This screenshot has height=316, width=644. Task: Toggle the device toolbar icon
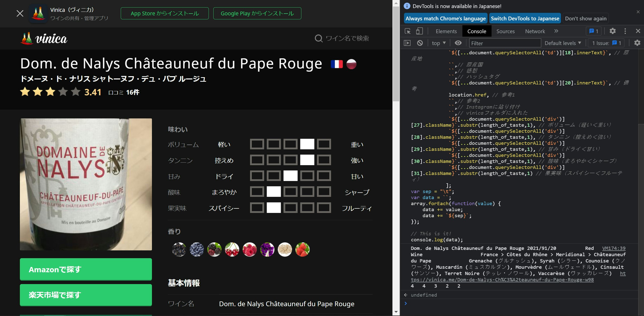pos(419,31)
